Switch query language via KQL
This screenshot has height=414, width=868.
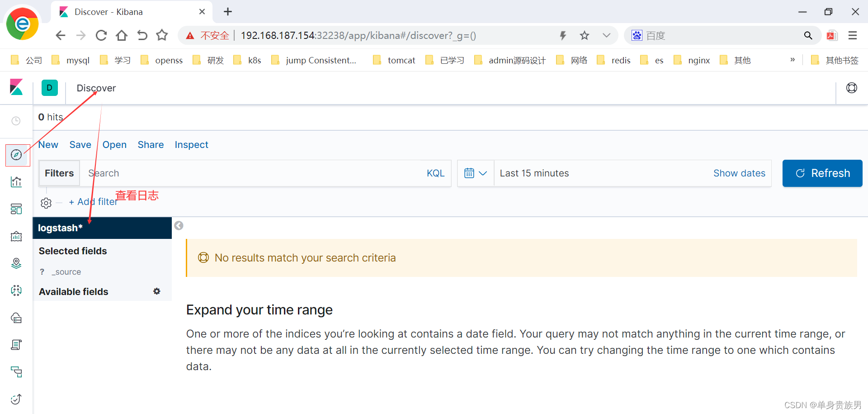(436, 173)
